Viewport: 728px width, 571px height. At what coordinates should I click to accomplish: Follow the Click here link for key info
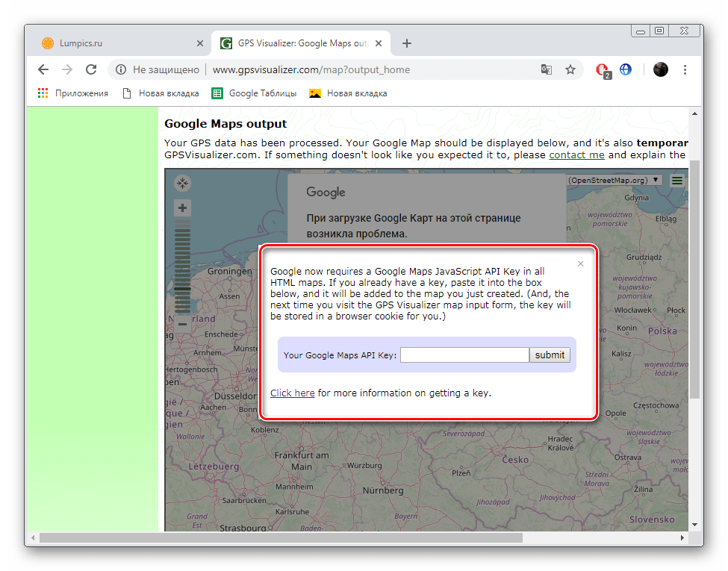[293, 393]
